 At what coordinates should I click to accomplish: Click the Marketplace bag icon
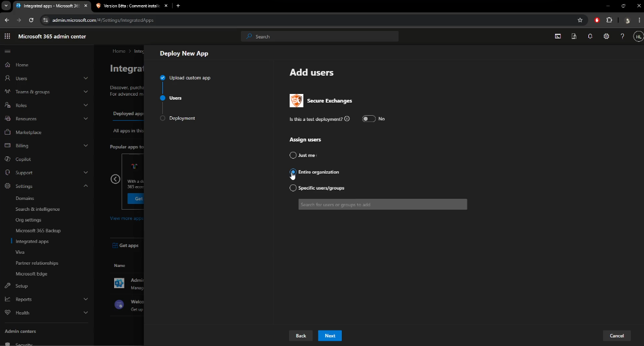tap(7, 132)
